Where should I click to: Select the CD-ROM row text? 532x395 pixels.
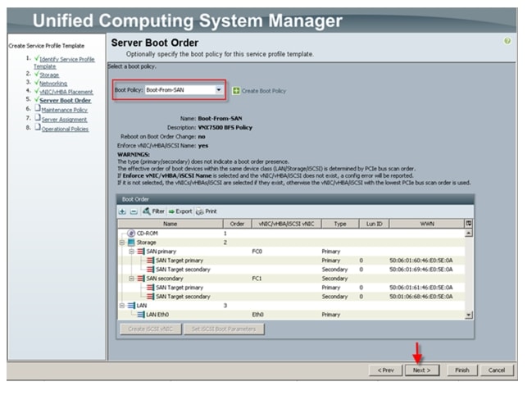[147, 234]
